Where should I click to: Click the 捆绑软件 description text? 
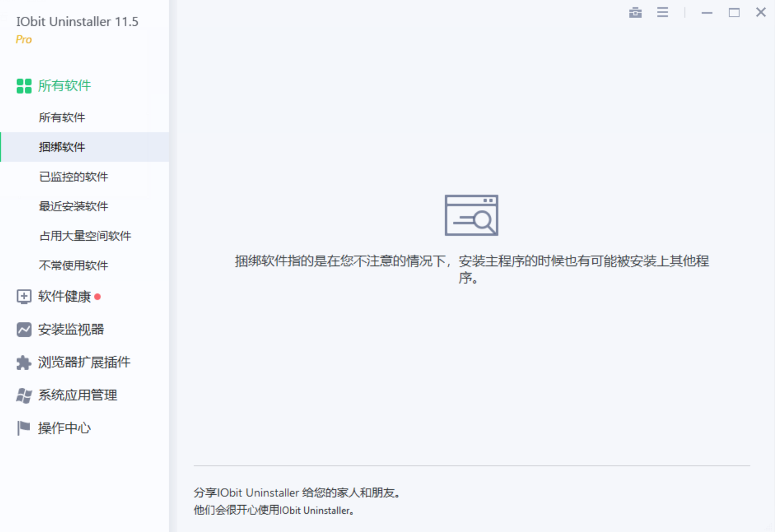(471, 269)
